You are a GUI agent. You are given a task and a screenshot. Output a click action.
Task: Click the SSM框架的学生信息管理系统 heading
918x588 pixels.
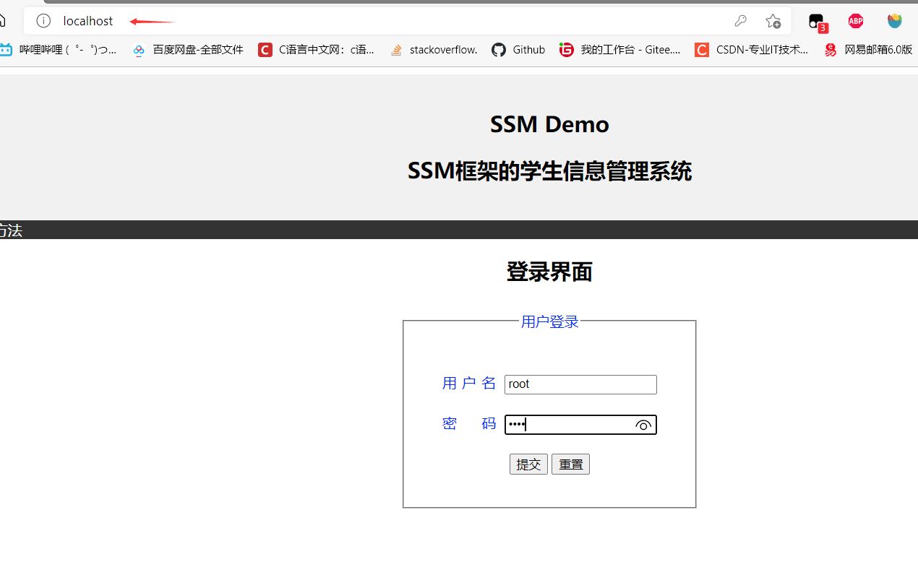click(x=549, y=171)
